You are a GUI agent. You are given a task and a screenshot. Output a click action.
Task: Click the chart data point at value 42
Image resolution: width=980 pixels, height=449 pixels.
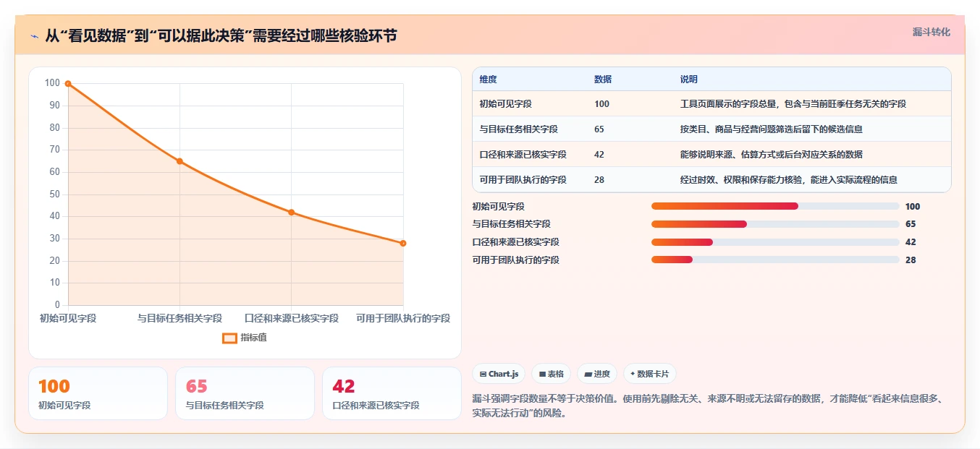[291, 212]
